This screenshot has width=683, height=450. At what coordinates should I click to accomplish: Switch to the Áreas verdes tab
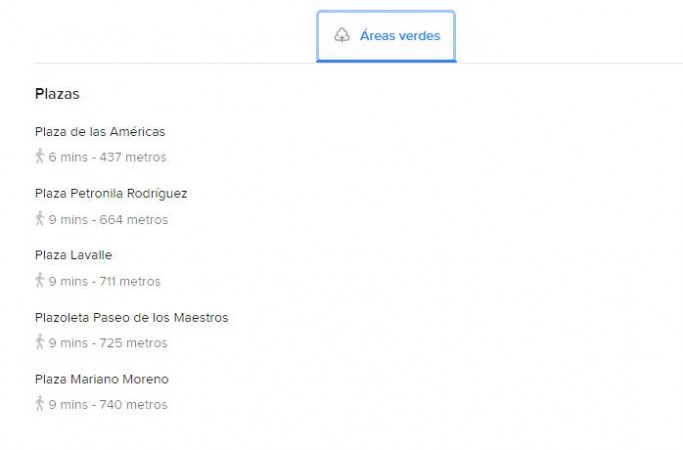pyautogui.click(x=386, y=36)
